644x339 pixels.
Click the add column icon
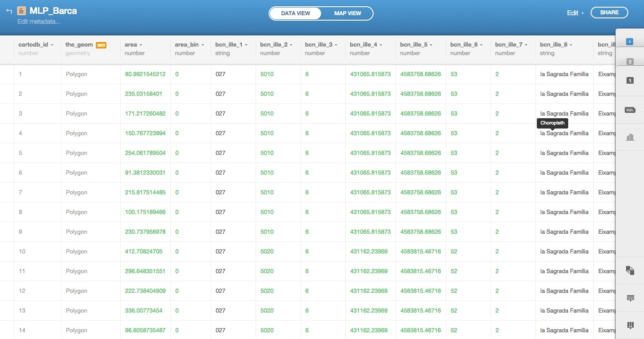point(630,325)
